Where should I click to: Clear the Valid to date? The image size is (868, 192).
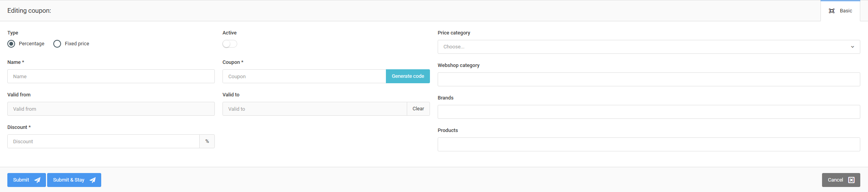418,109
